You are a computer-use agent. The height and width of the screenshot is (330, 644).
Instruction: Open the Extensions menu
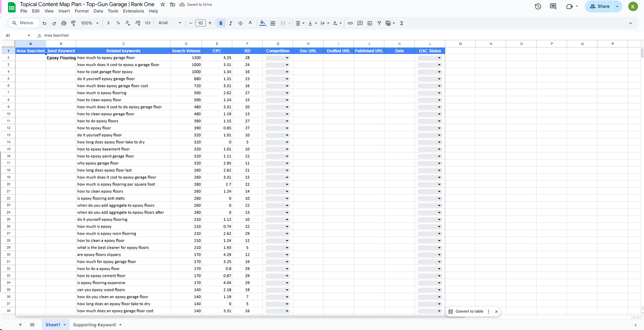click(x=133, y=11)
